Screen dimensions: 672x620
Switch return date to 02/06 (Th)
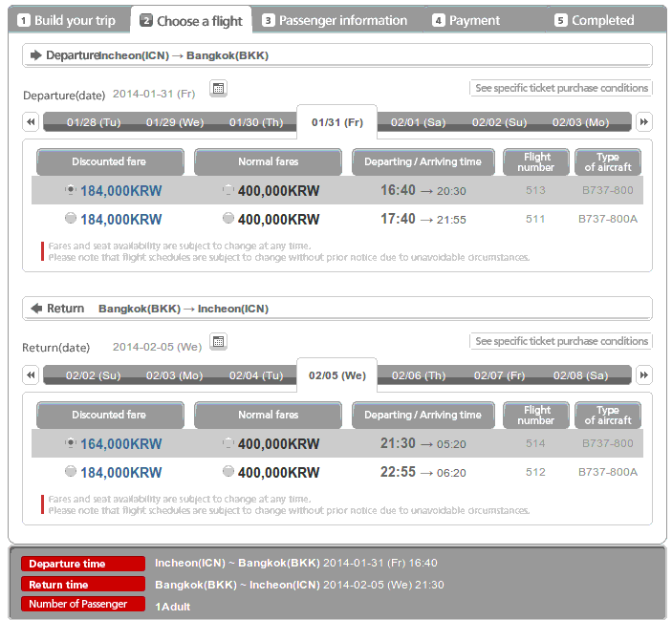419,375
